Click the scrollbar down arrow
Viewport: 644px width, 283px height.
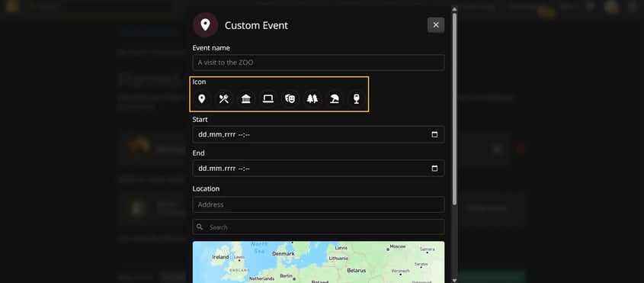[x=454, y=280]
